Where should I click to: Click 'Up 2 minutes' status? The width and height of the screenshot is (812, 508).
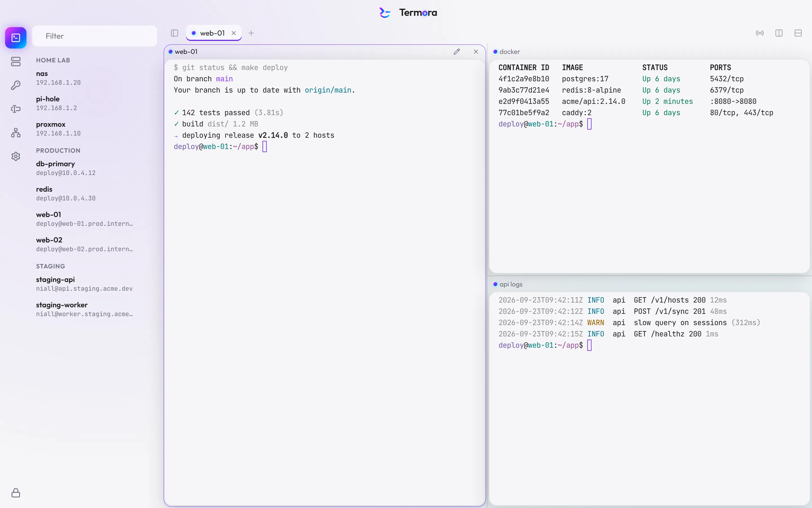click(667, 102)
